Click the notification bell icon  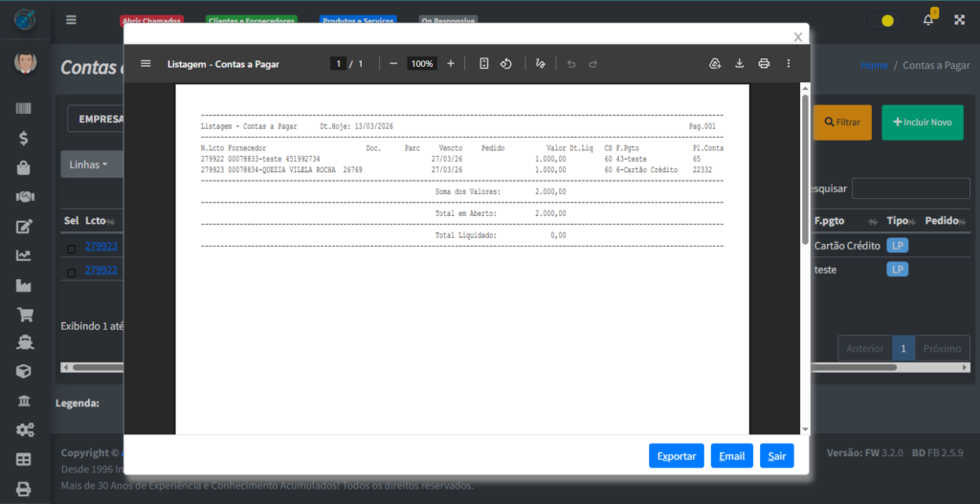click(x=927, y=19)
